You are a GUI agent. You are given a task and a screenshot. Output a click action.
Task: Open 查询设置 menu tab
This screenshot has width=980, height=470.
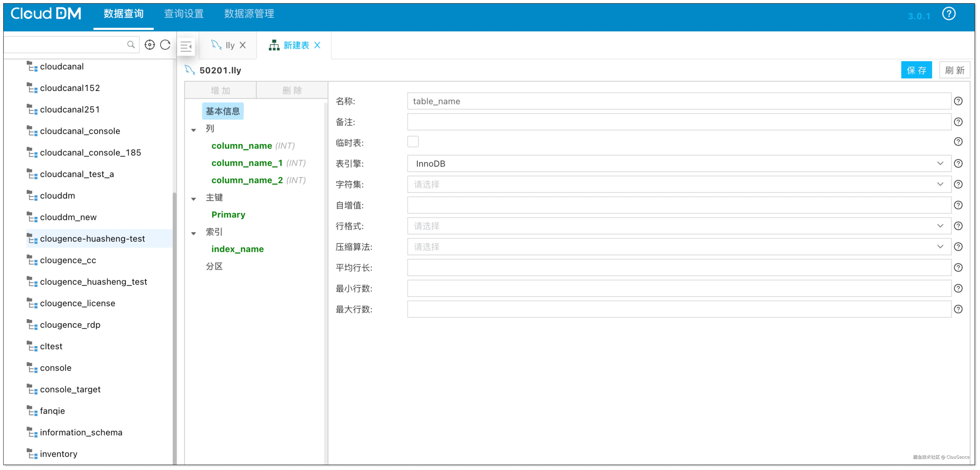coord(184,14)
